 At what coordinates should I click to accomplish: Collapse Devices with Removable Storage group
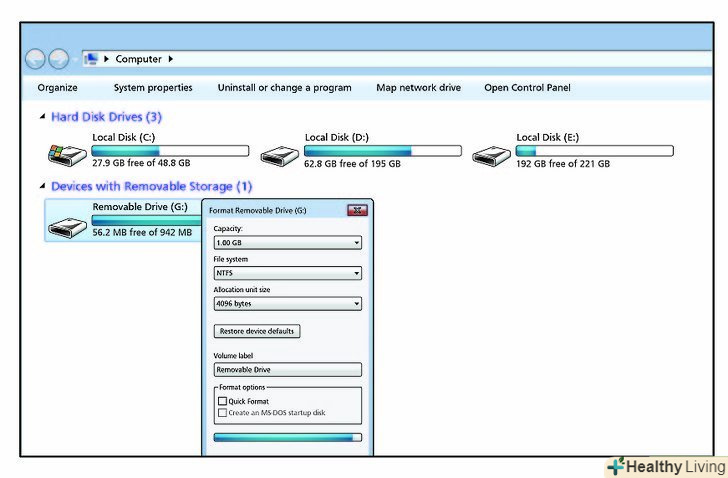42,186
